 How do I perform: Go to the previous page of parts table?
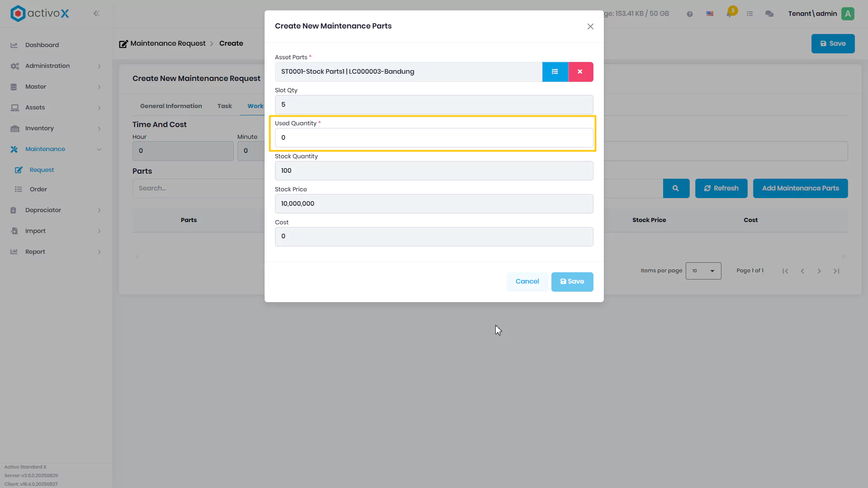(x=802, y=271)
